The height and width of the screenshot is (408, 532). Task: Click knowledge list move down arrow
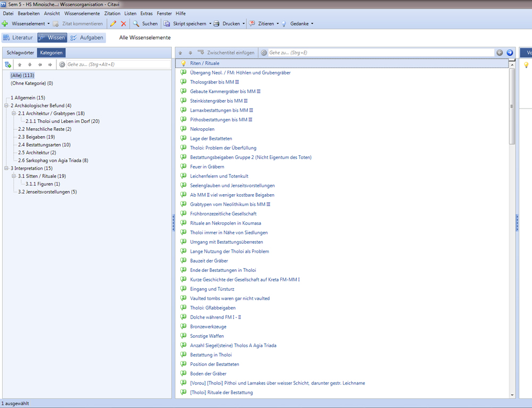pos(190,53)
